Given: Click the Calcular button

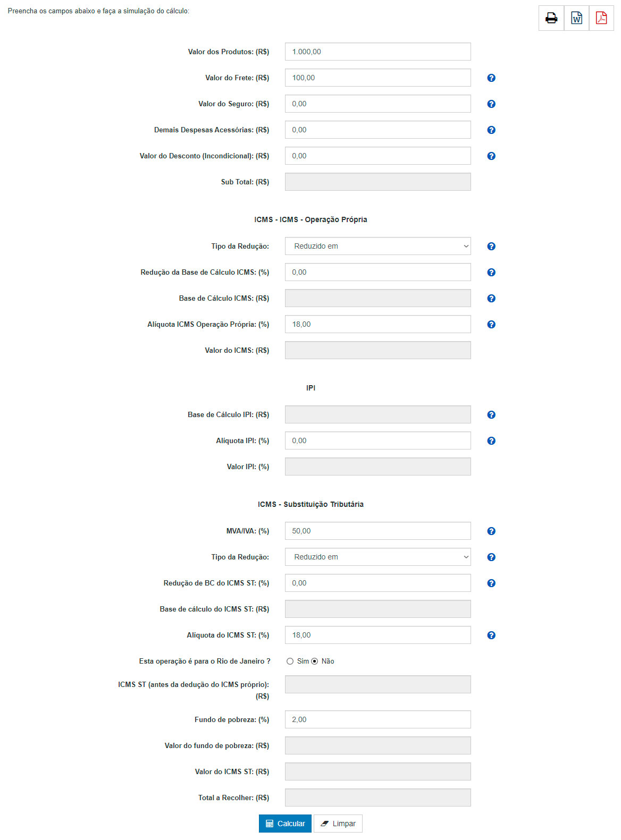Looking at the screenshot, I should point(285,824).
